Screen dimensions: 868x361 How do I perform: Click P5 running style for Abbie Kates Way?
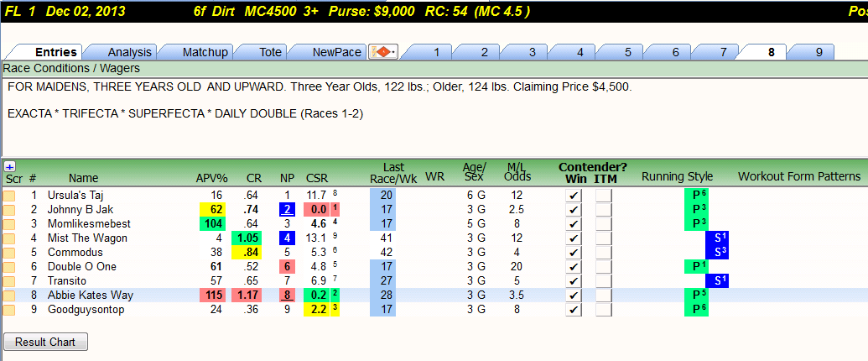click(x=696, y=296)
